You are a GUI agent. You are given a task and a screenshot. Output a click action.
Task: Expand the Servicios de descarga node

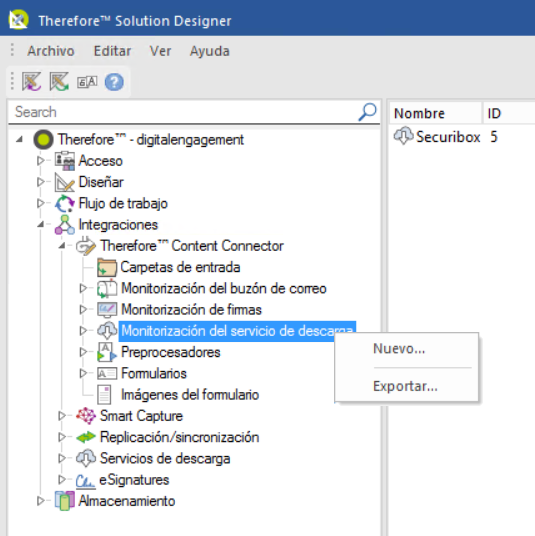[62, 458]
